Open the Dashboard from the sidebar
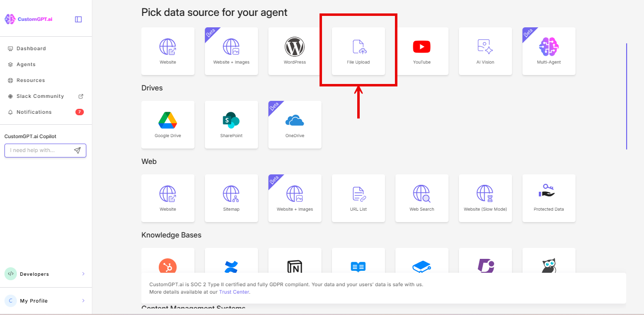The width and height of the screenshot is (644, 315). 32,48
